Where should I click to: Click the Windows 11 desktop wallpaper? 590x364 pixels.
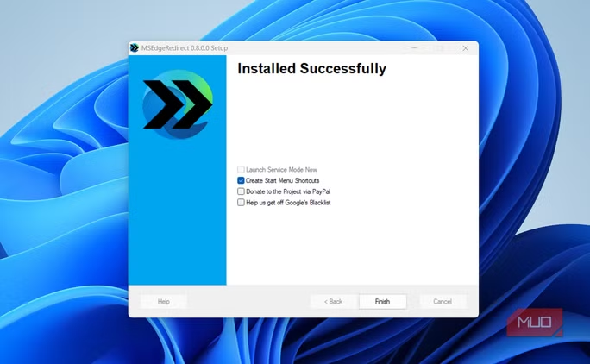(60, 216)
